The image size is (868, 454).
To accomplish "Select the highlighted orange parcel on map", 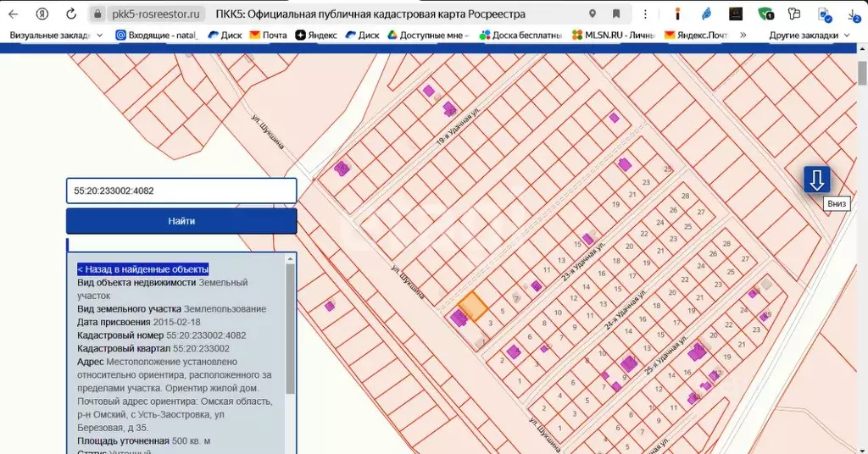I will click(x=472, y=307).
